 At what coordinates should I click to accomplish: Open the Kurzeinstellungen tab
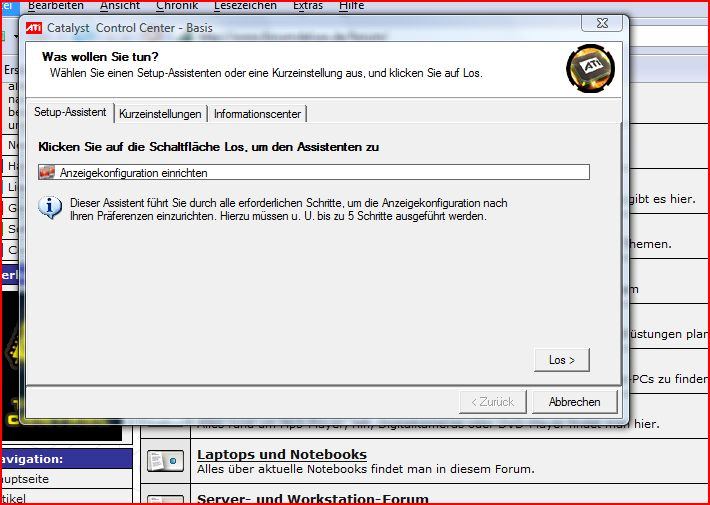[160, 114]
